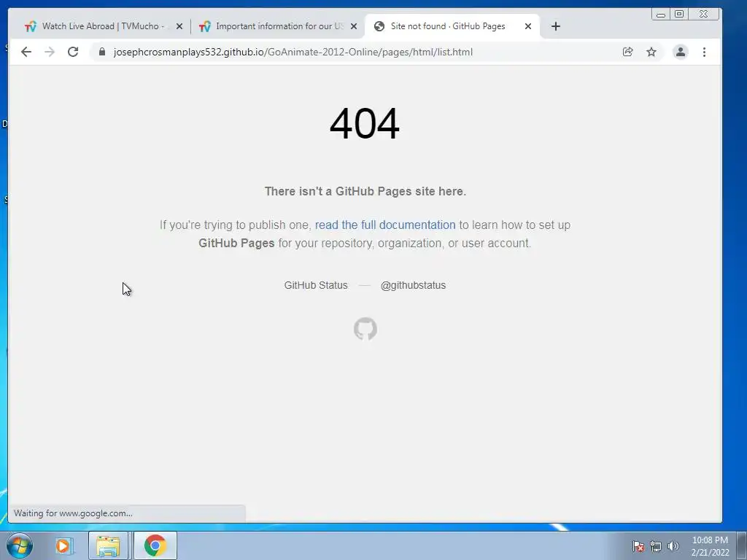This screenshot has height=560, width=747.
Task: Open a new tab with plus button
Action: [x=555, y=26]
